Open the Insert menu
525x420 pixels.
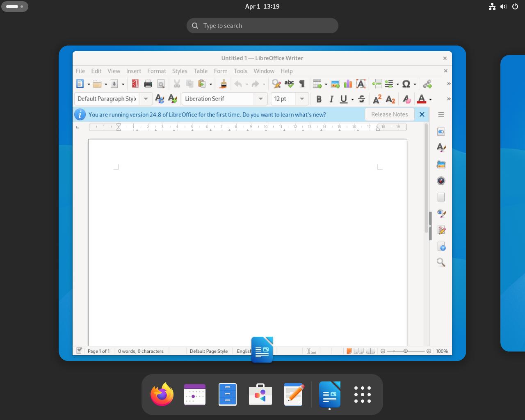134,71
